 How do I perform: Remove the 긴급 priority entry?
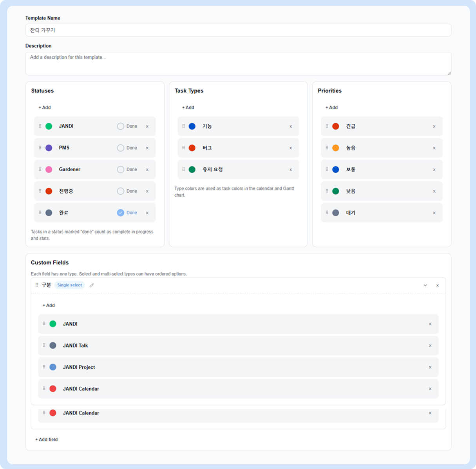[434, 127]
